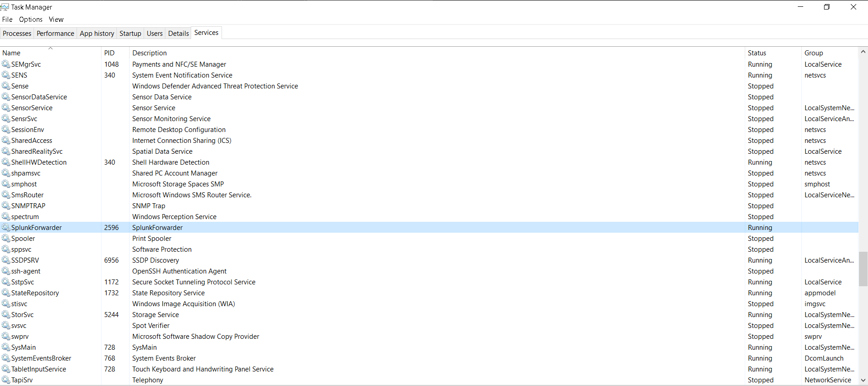Open the Options menu

click(x=31, y=20)
